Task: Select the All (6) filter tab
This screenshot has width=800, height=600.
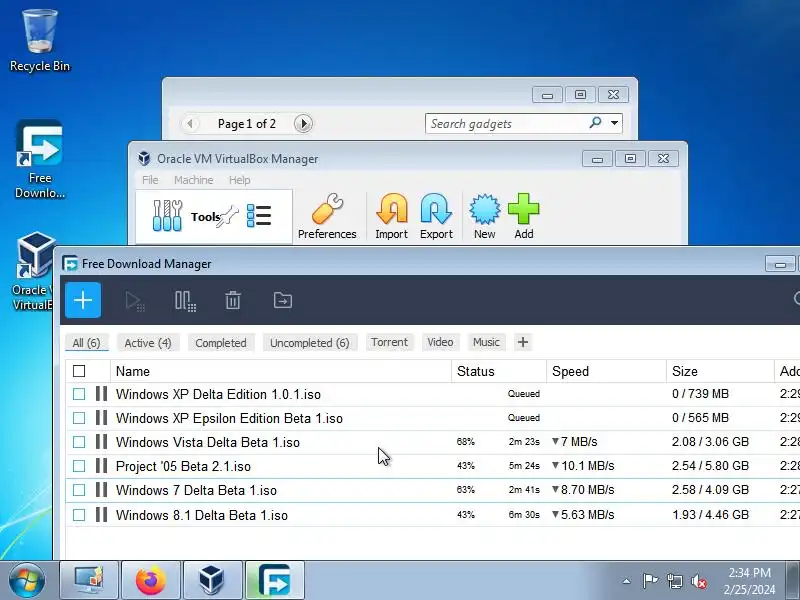Action: pos(87,343)
